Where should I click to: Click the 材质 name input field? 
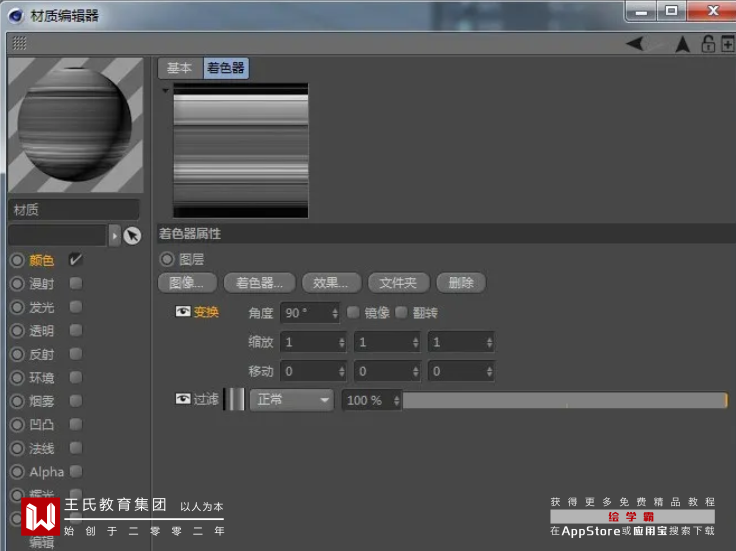point(74,210)
